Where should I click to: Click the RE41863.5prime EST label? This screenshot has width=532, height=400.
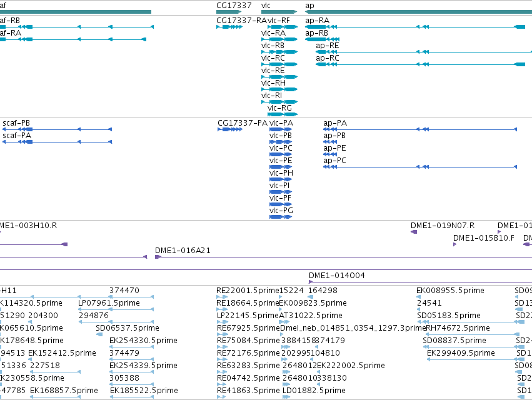point(248,391)
